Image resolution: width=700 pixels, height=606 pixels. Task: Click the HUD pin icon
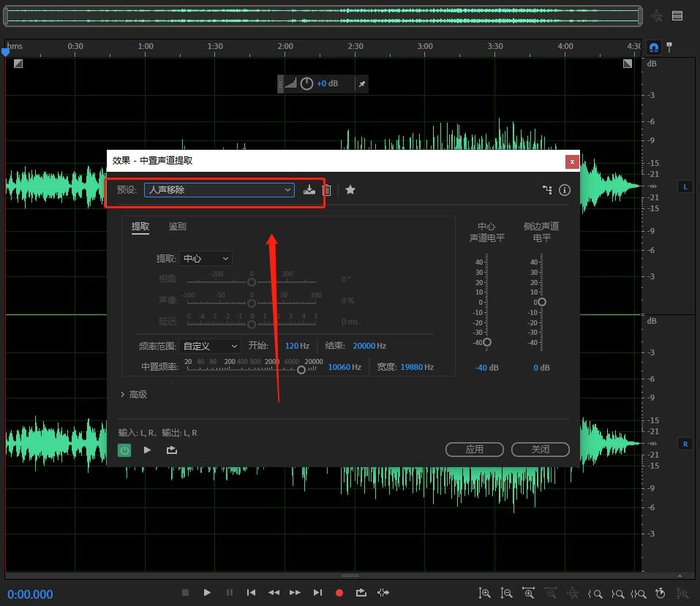coord(362,83)
